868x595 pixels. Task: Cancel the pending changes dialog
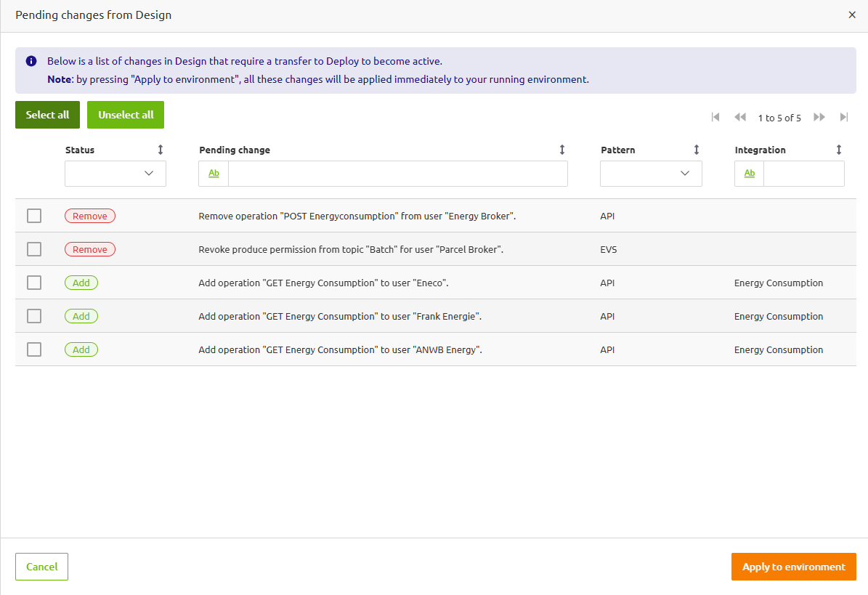click(x=41, y=567)
